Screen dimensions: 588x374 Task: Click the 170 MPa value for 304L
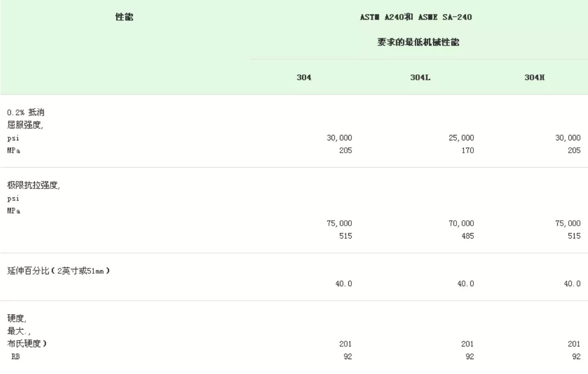[x=467, y=151]
